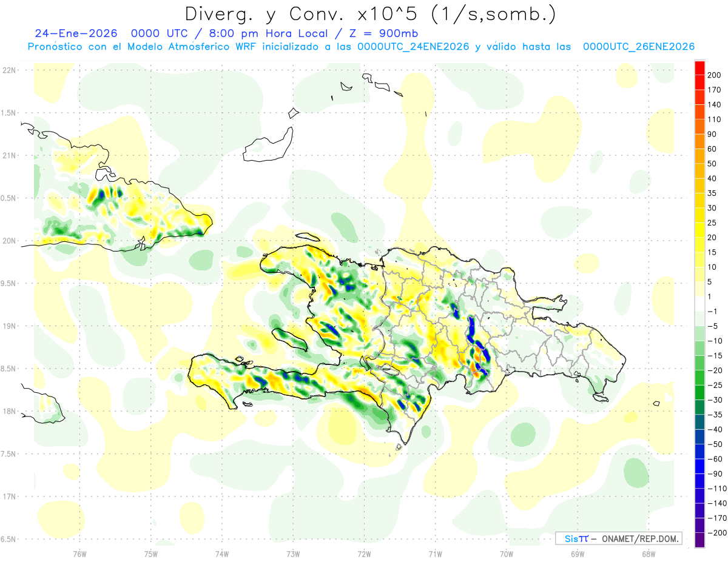The image size is (728, 562).
Task: Click the 0.5N latitude label
Action: tap(8, 198)
